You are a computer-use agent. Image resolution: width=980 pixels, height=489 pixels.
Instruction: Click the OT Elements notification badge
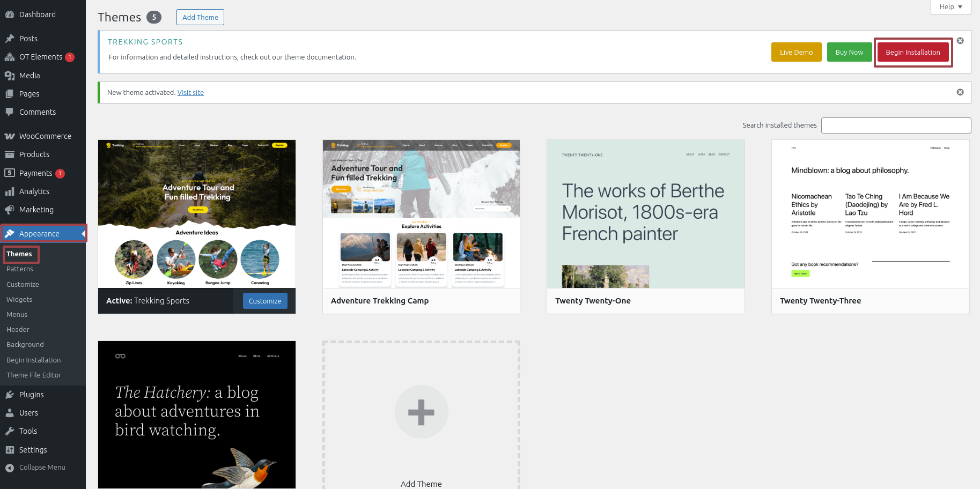(70, 57)
